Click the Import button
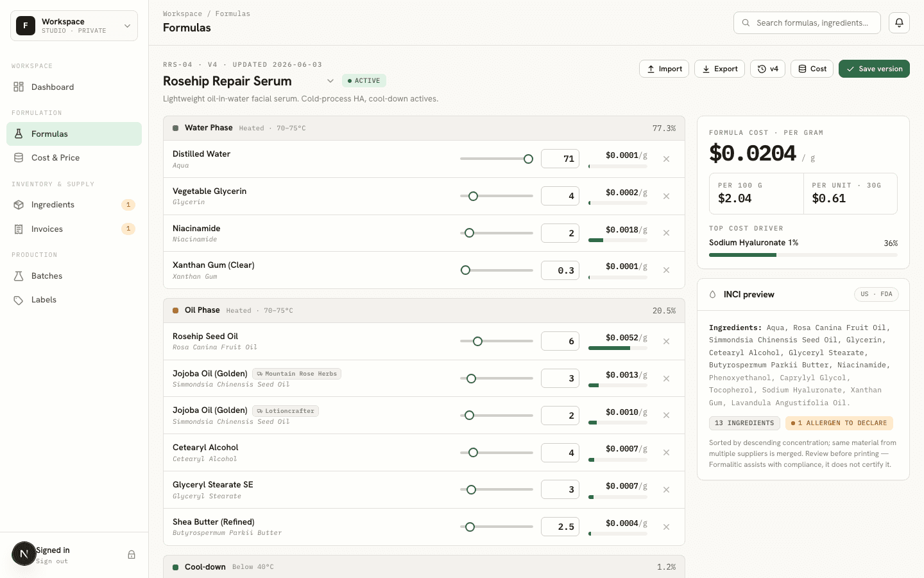 pos(664,69)
